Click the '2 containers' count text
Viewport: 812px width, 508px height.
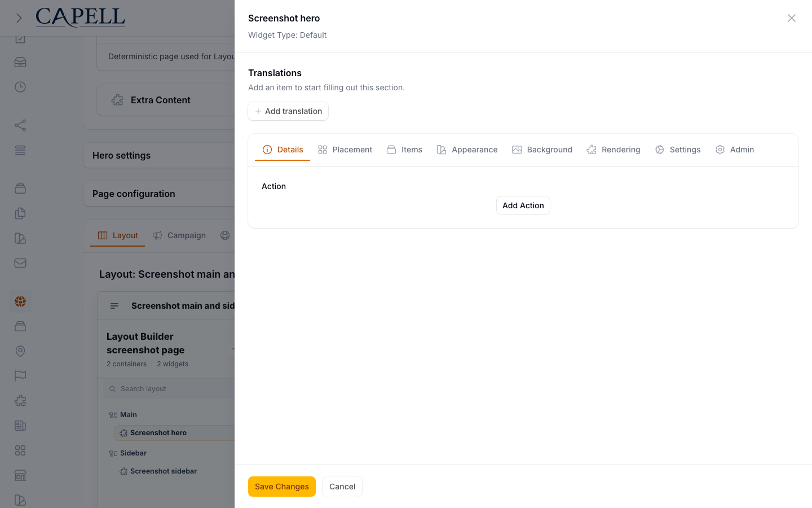point(126,364)
